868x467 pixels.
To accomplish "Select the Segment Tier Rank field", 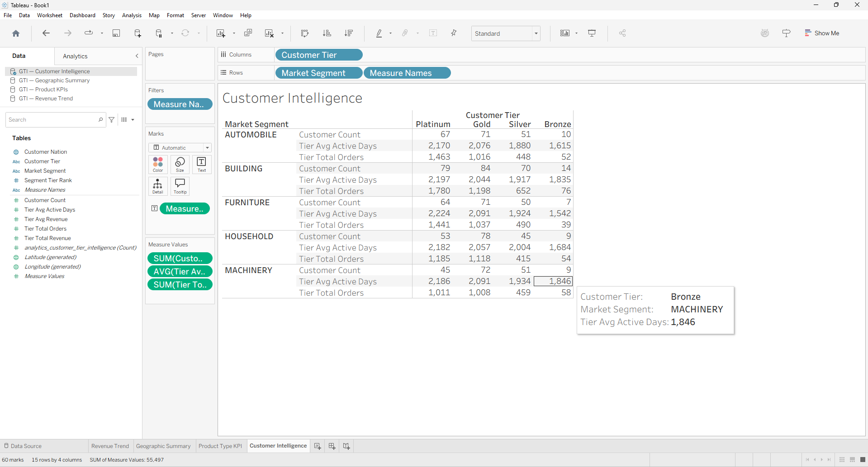I will tap(48, 180).
